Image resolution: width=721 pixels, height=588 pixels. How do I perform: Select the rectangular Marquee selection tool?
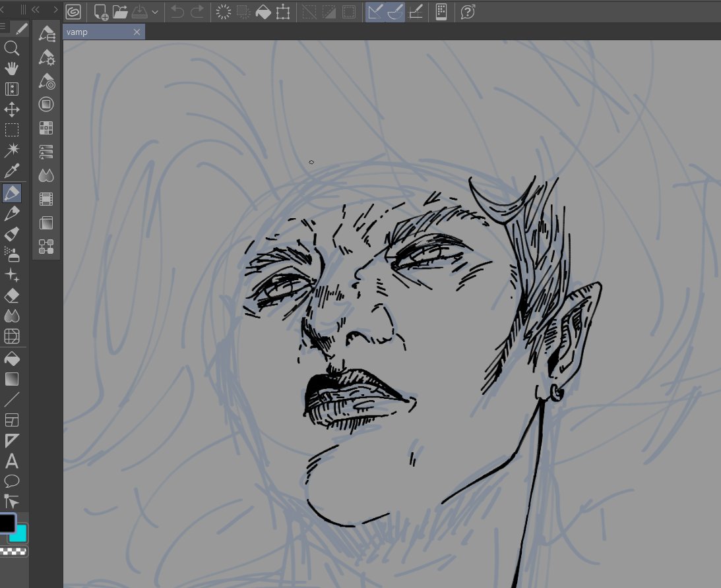tap(12, 130)
